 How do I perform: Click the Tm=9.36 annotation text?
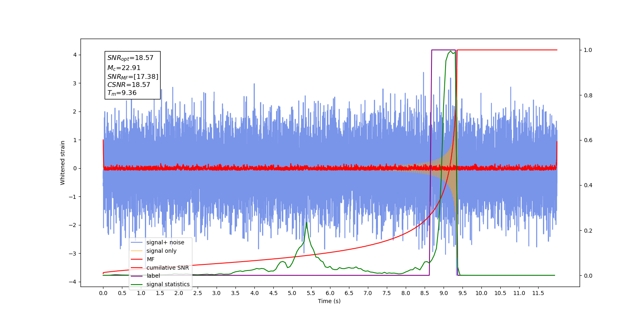(x=122, y=93)
